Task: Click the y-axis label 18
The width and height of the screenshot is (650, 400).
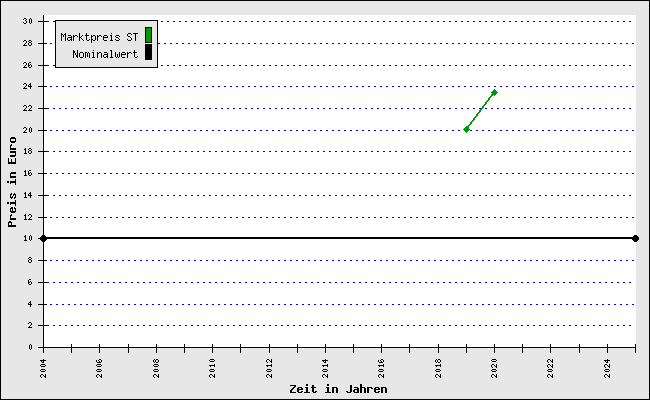Action: point(28,151)
